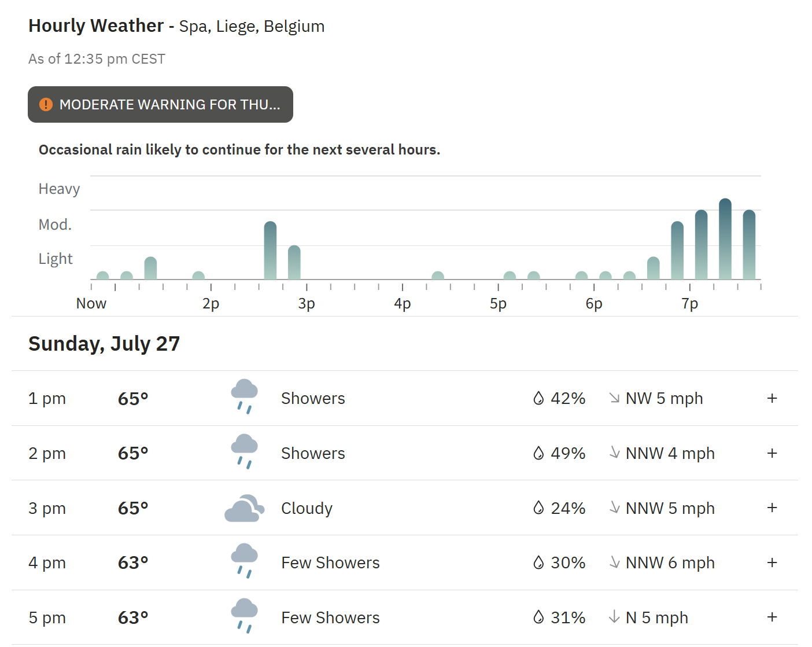Open details for 3 pm Cloudy row

[772, 508]
